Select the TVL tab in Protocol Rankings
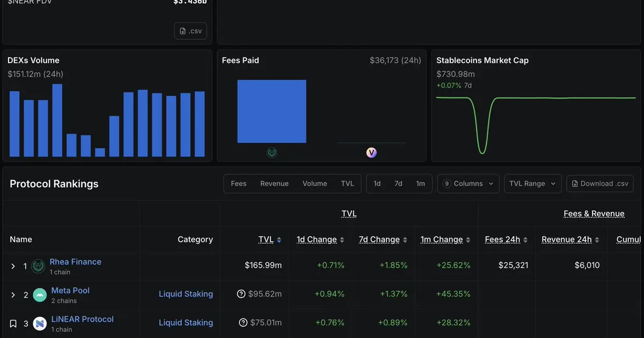 (x=348, y=184)
